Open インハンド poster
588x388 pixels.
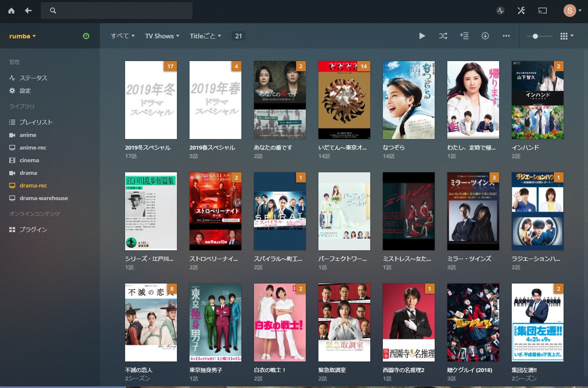pyautogui.click(x=537, y=100)
